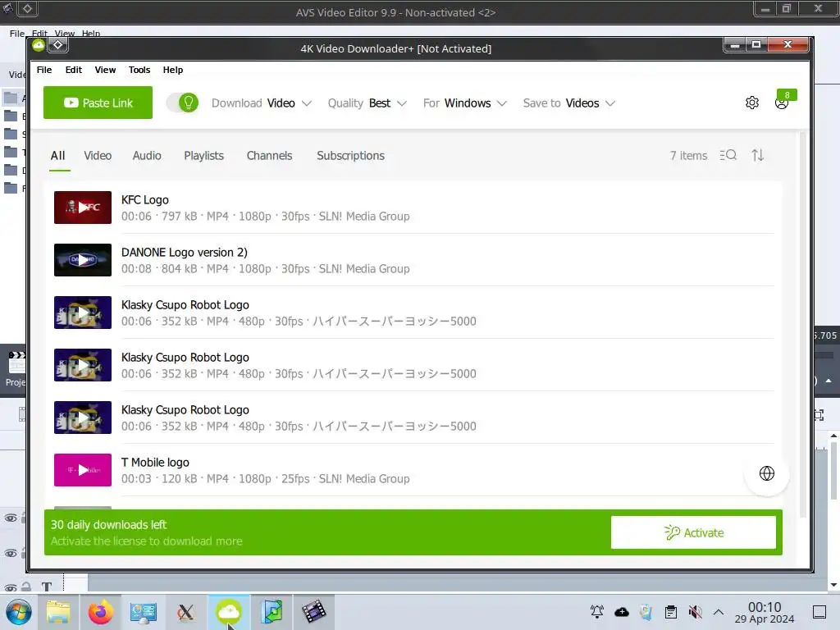Screen dimensions: 840x630
Task: Open the File menu in AVS Video Editor
Action: pos(16,33)
